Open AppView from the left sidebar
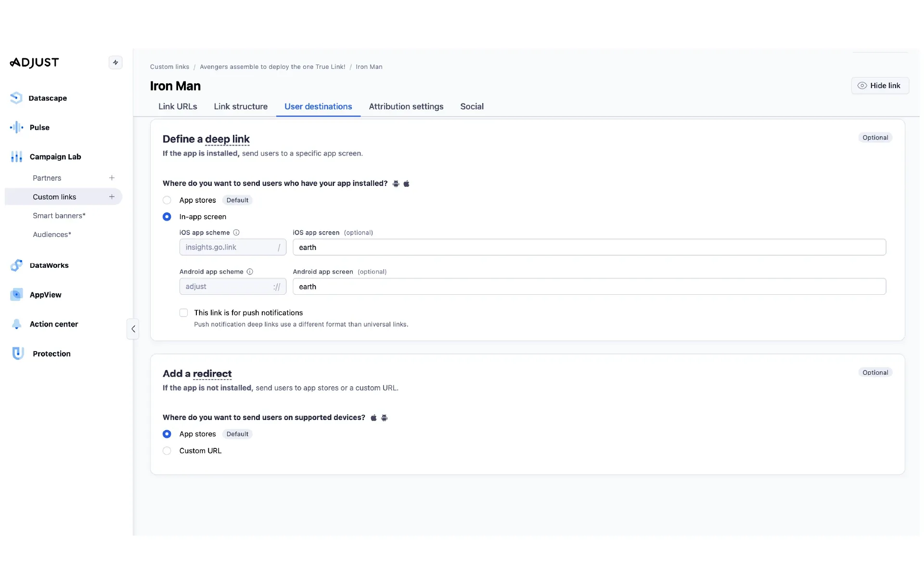This screenshot has height=578, width=924. [x=17, y=294]
